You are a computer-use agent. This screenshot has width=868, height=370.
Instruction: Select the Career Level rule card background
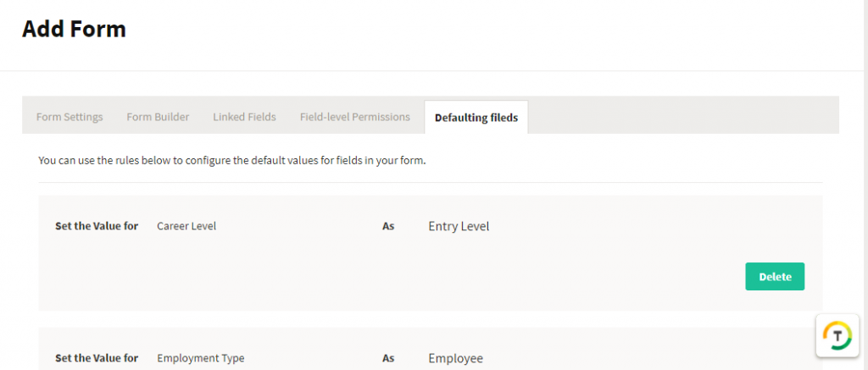coord(430,253)
